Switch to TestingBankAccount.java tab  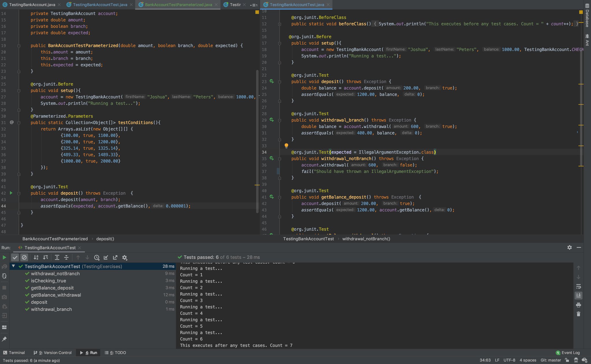(32, 5)
